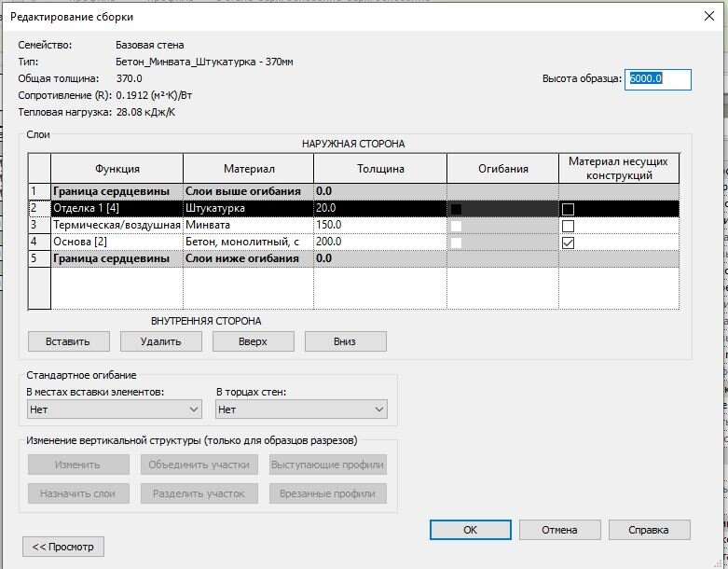Click the Слои ниже огибания cell
This screenshot has width=728, height=569.
click(248, 258)
